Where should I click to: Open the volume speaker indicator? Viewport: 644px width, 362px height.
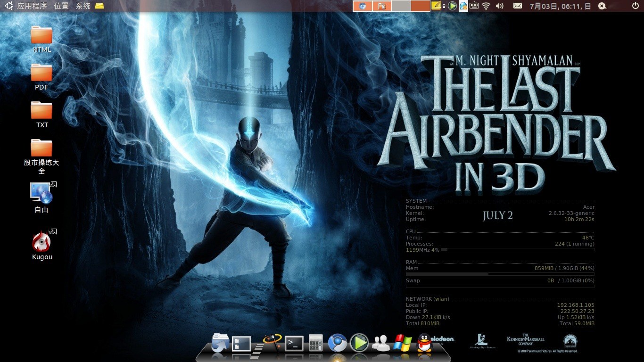click(500, 6)
